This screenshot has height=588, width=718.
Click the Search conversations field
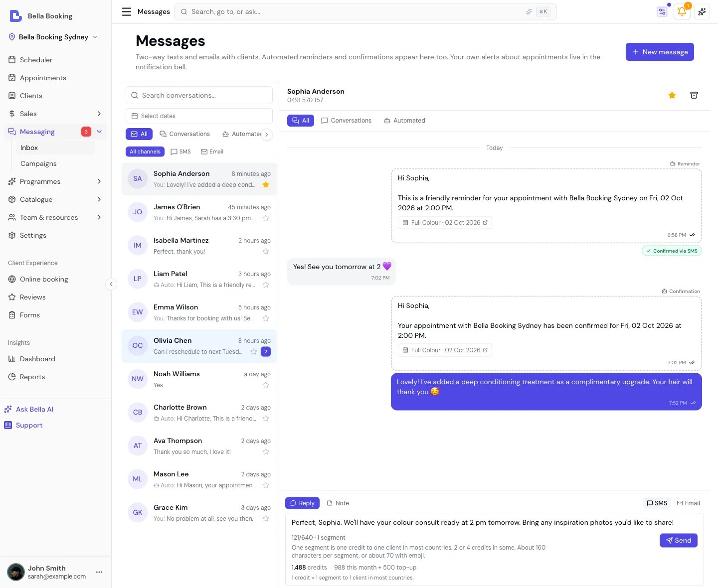click(199, 95)
